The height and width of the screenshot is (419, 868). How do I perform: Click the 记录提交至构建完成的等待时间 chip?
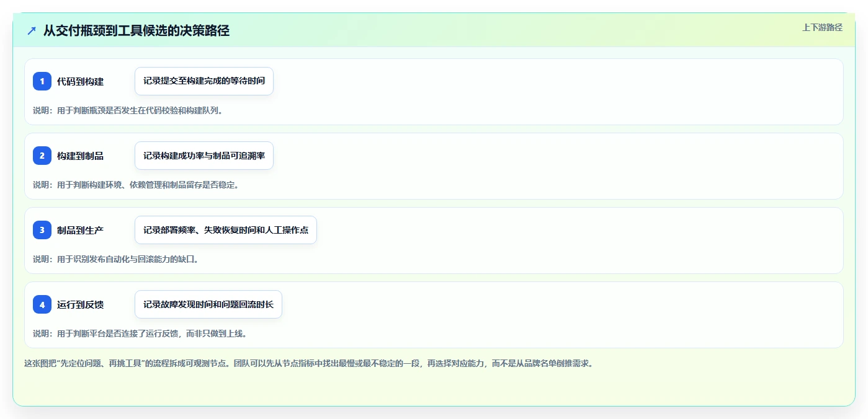pos(204,81)
